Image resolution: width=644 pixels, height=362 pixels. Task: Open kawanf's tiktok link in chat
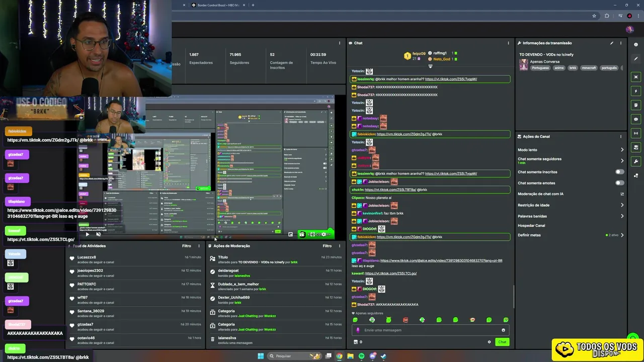(x=391, y=274)
